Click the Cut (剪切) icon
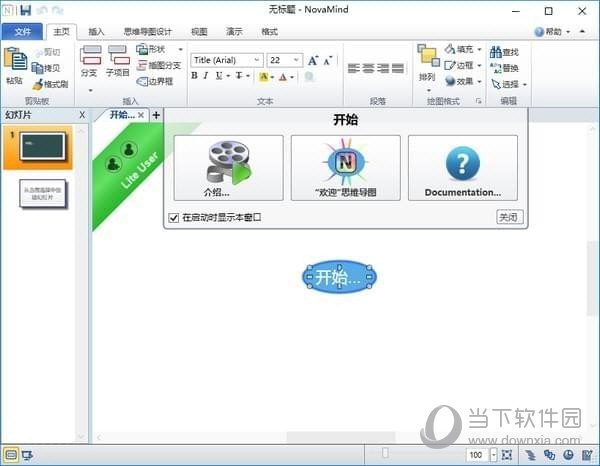This screenshot has height=466, width=600. pos(38,52)
